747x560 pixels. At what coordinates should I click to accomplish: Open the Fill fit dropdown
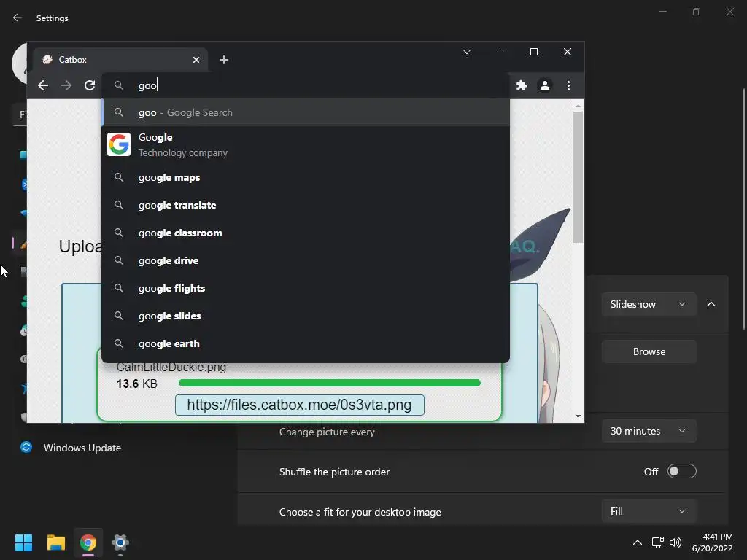[x=649, y=511]
